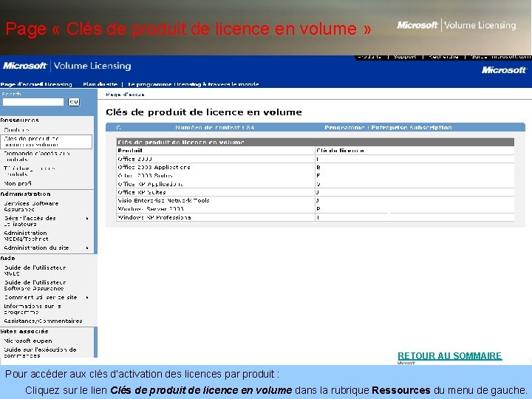The width and height of the screenshot is (532, 399).
Task: Click the search text box in sidebar
Action: [33, 102]
